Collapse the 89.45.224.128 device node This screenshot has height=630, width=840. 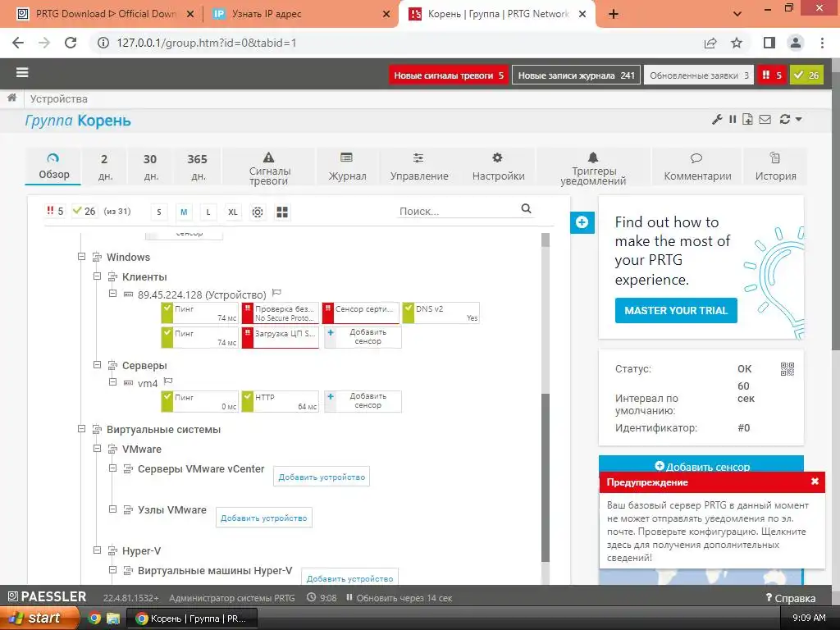click(112, 294)
